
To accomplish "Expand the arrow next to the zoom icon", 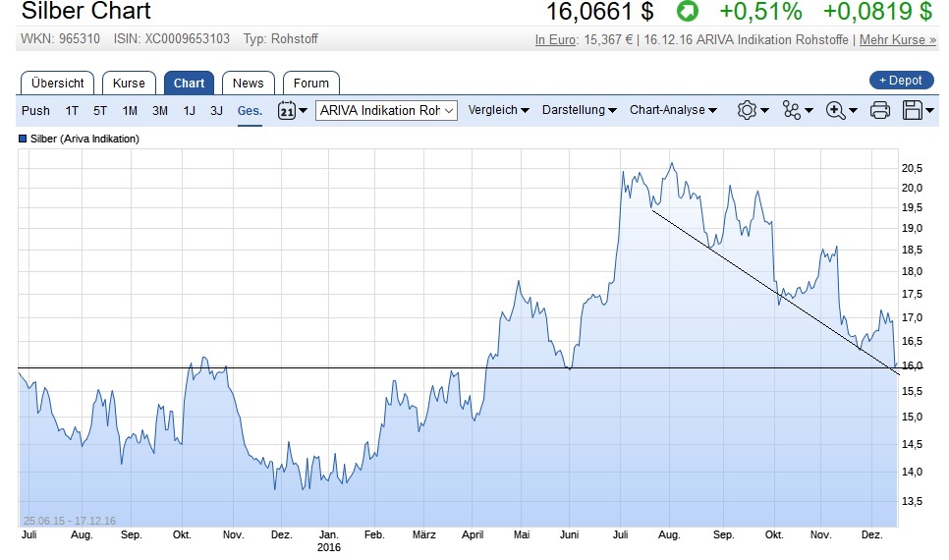I will click(854, 110).
